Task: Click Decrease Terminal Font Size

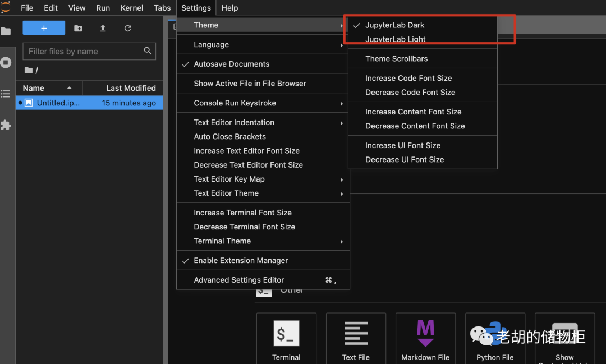Action: coord(263,227)
